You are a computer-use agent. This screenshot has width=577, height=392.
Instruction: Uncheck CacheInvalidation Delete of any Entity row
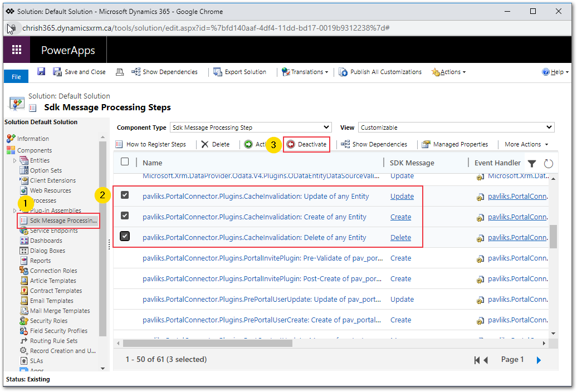[x=125, y=236]
